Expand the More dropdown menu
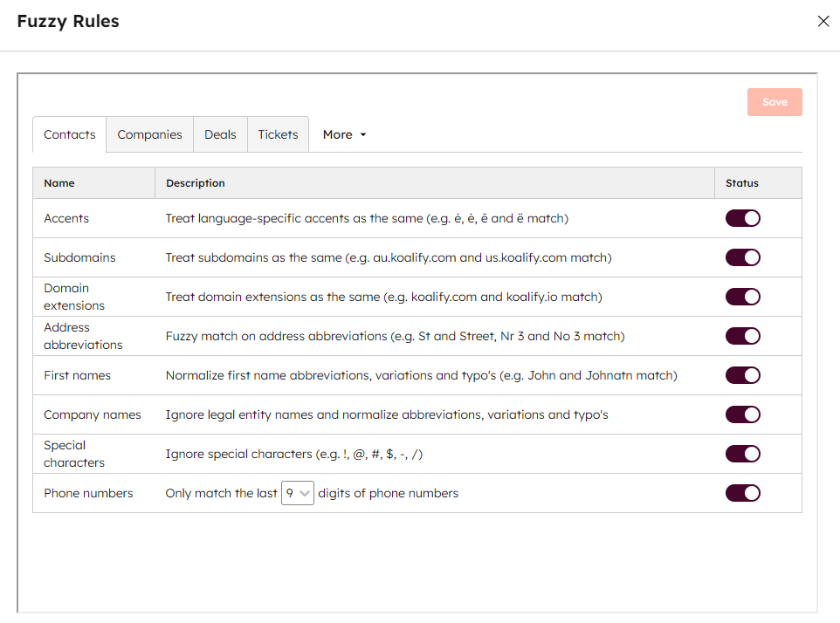The width and height of the screenshot is (840, 623). point(344,134)
